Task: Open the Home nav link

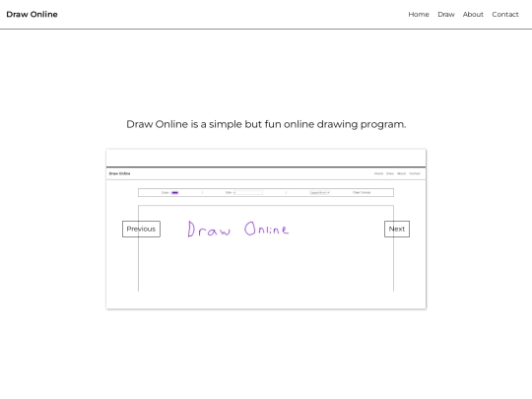Action: coord(419,14)
